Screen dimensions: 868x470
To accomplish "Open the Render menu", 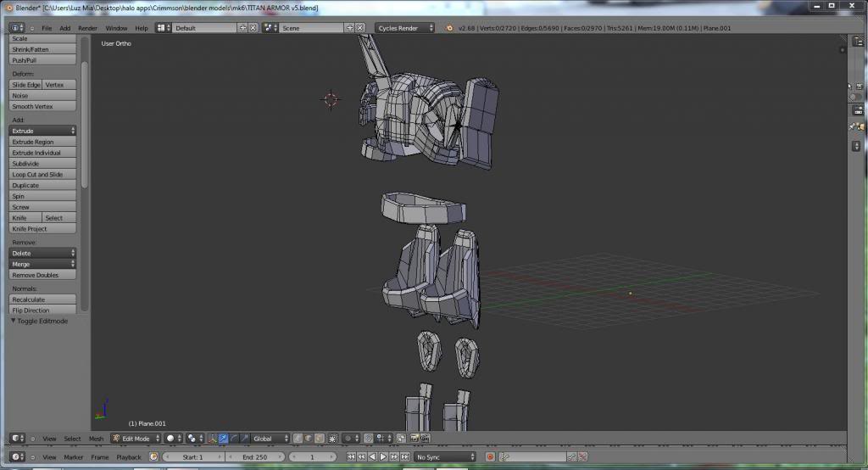I will [87, 28].
